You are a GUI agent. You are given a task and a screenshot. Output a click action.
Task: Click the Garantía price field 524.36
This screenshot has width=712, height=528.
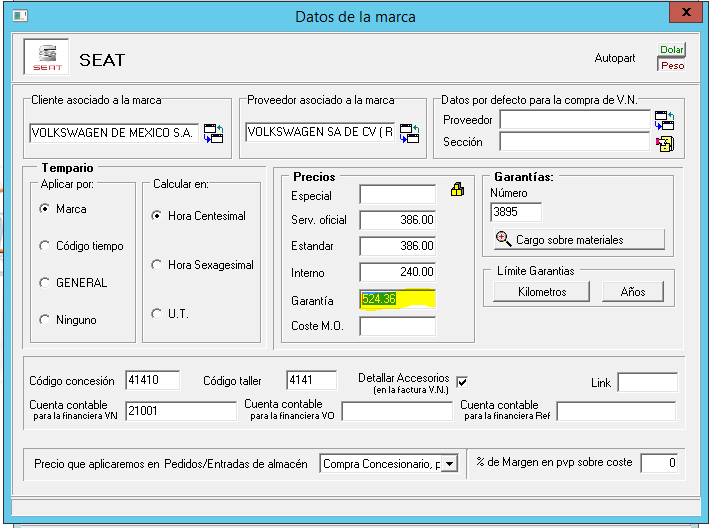398,299
